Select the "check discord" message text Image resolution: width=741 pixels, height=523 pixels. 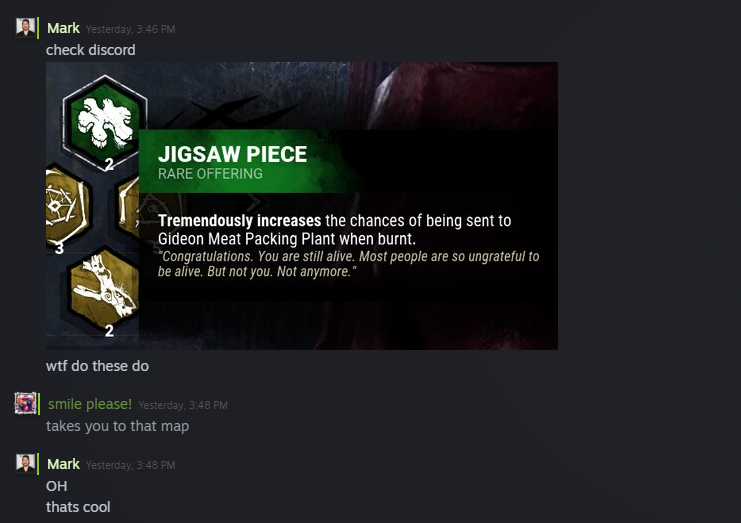pyautogui.click(x=91, y=50)
